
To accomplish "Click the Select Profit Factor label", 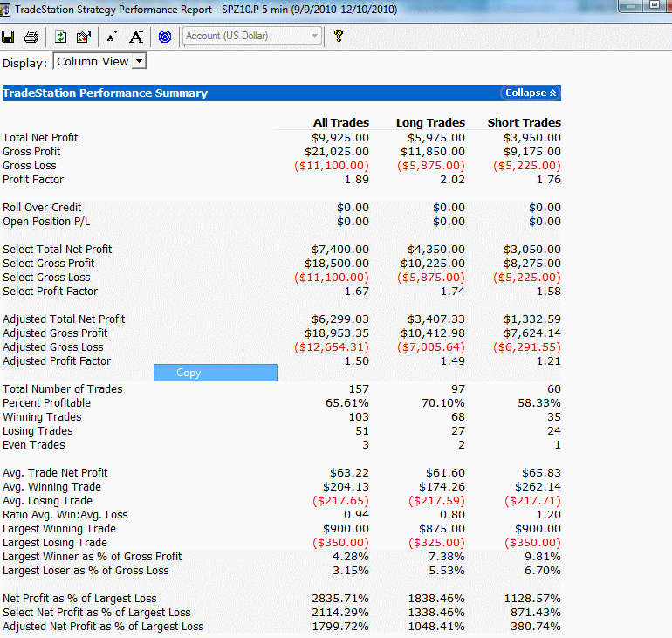I will pos(50,292).
